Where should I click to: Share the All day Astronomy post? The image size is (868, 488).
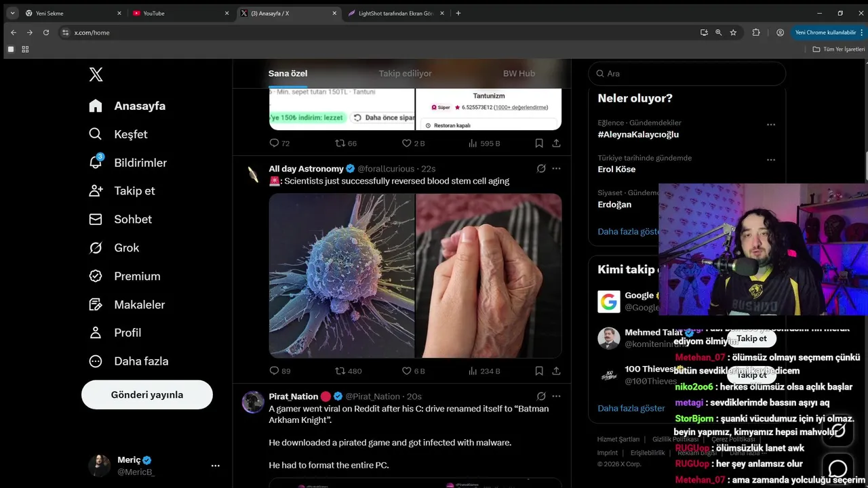click(x=556, y=371)
